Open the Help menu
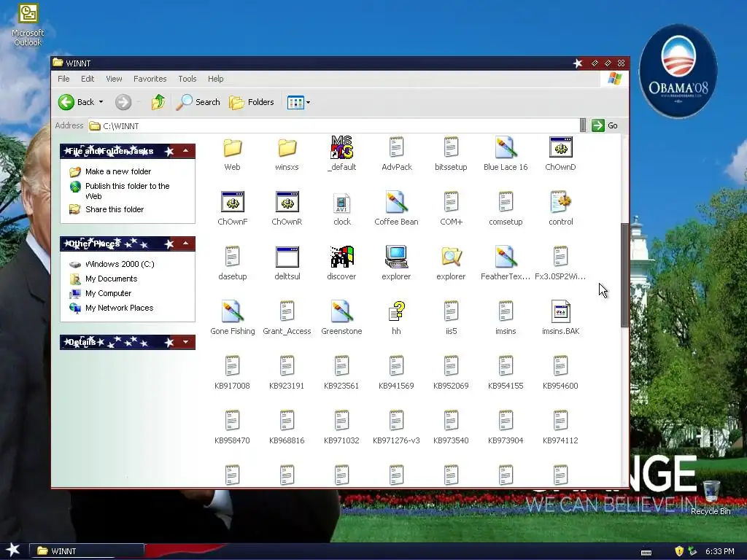 (x=215, y=79)
